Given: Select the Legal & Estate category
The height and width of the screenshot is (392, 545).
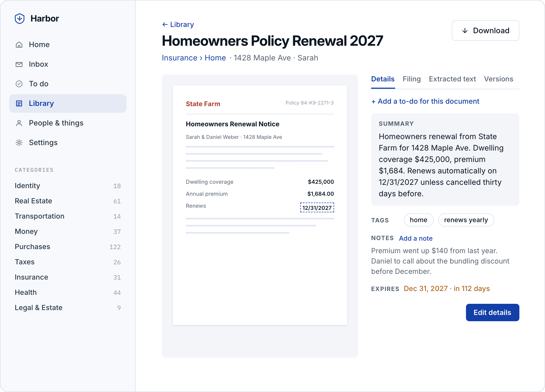Looking at the screenshot, I should coord(68,308).
